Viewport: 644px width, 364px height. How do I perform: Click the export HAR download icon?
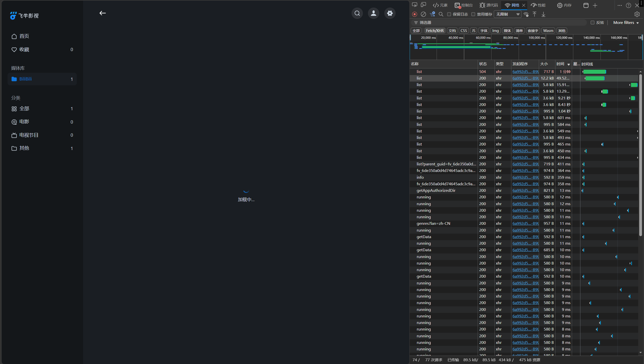(544, 14)
